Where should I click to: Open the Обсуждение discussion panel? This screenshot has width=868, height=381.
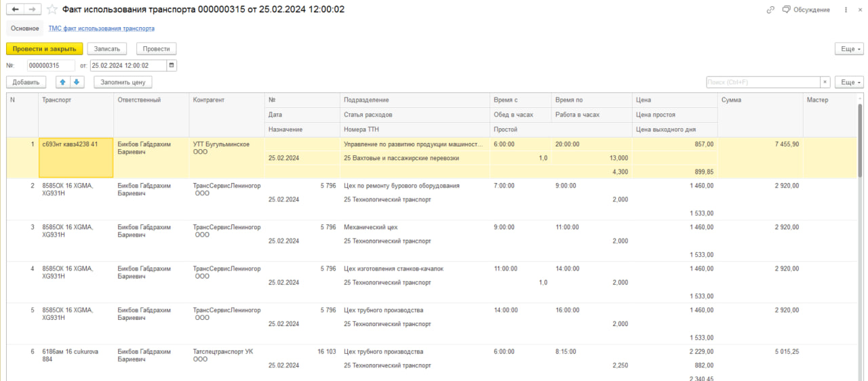tap(806, 9)
